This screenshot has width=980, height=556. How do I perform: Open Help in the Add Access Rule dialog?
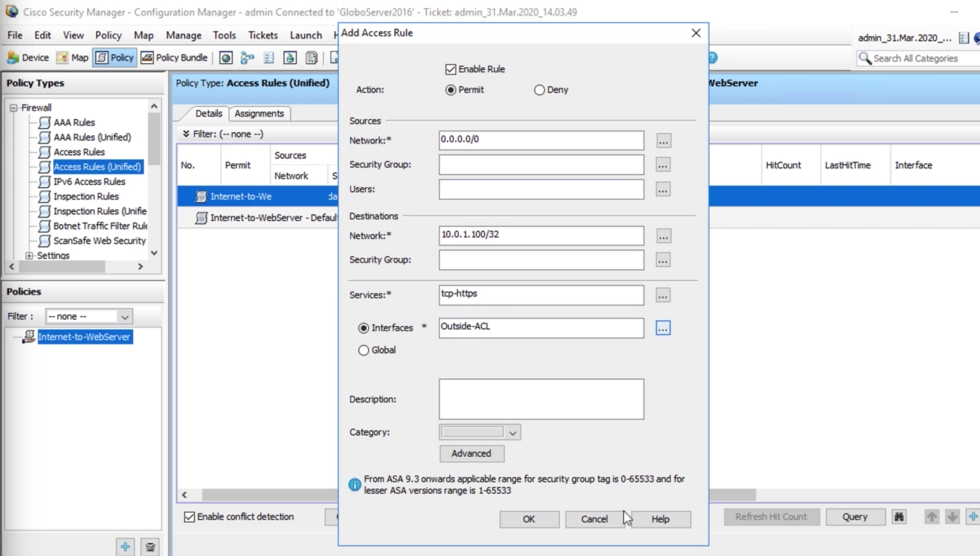(661, 519)
